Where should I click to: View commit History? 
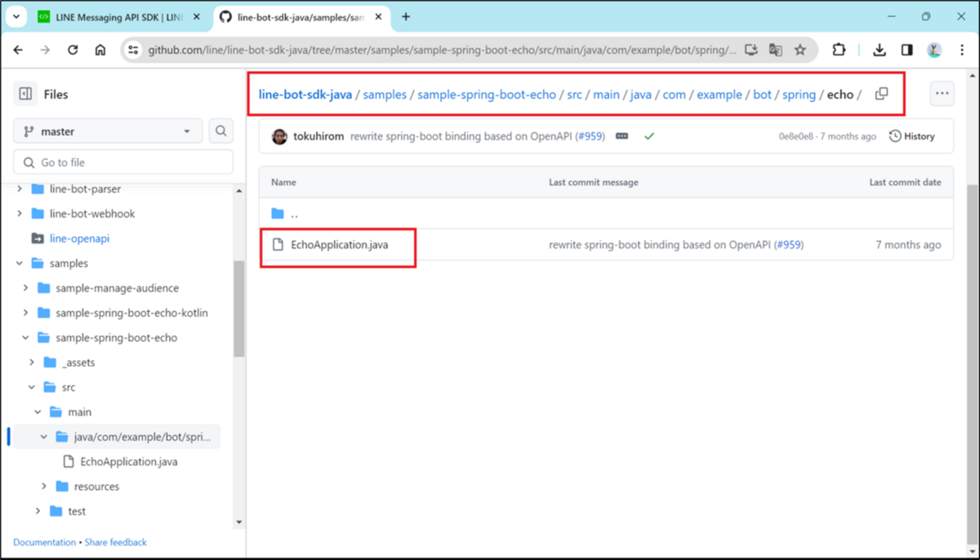click(911, 136)
